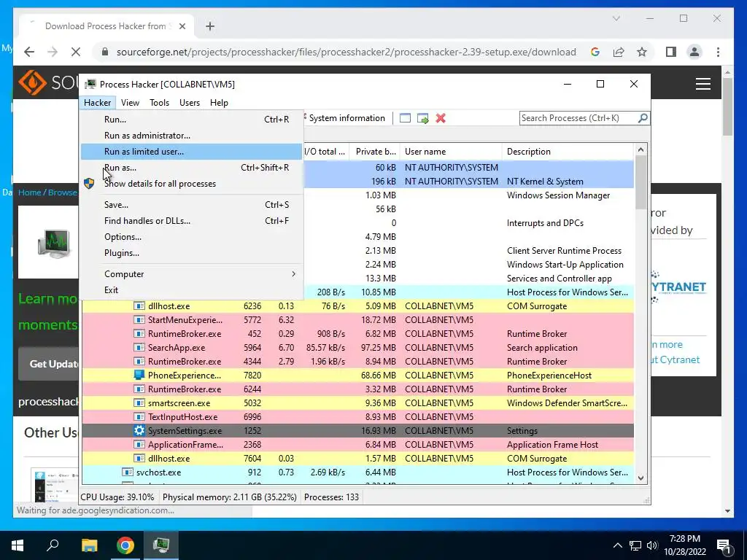Choose Find handles or DLLs...
Viewport: 747px width, 560px height.
(192, 221)
